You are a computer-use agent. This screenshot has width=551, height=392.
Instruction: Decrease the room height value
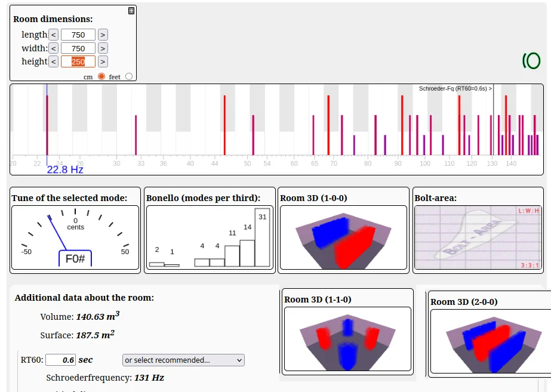click(x=53, y=61)
